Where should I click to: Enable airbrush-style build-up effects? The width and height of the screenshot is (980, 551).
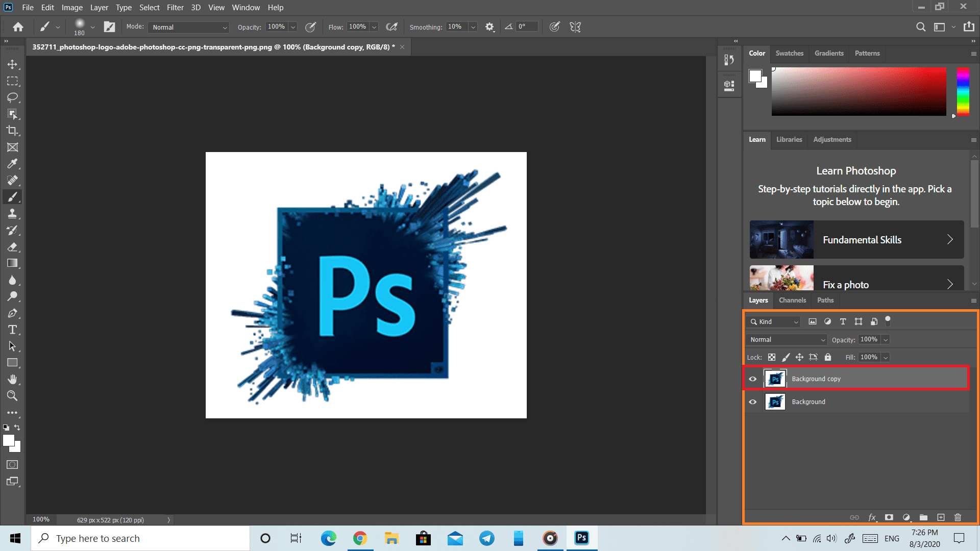pos(391,27)
